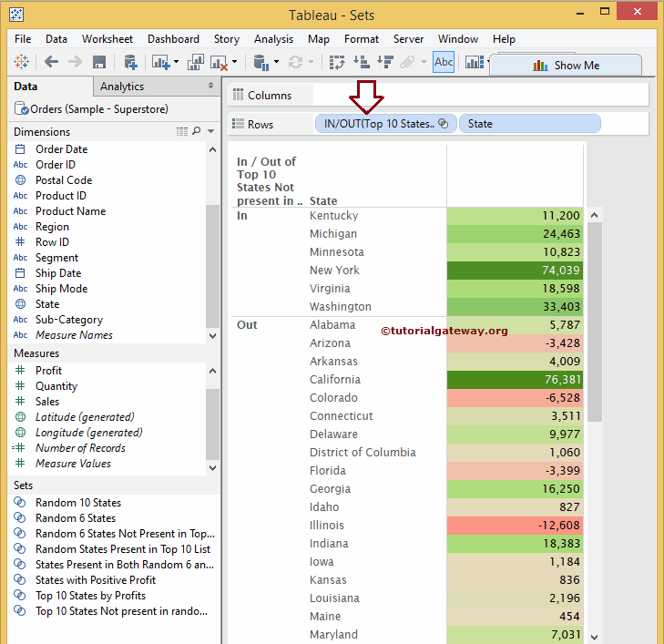Click the Dimensions view-as-list icon
The height and width of the screenshot is (644, 664).
coord(182,131)
